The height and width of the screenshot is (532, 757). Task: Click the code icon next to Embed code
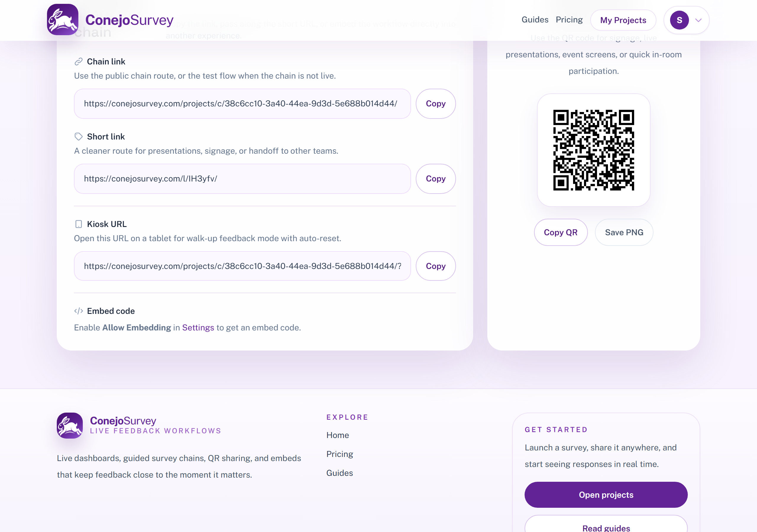(x=79, y=311)
